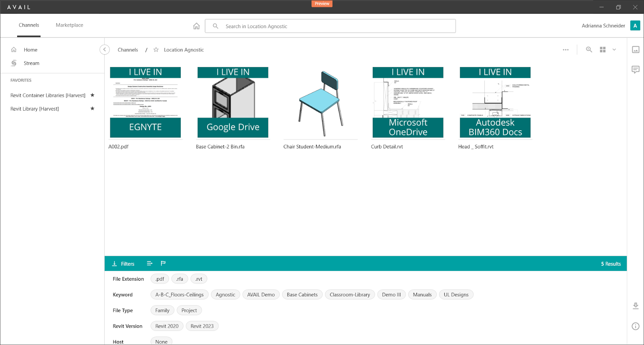Filter by Project file type
Screen dimensions: 644x345
click(189, 310)
